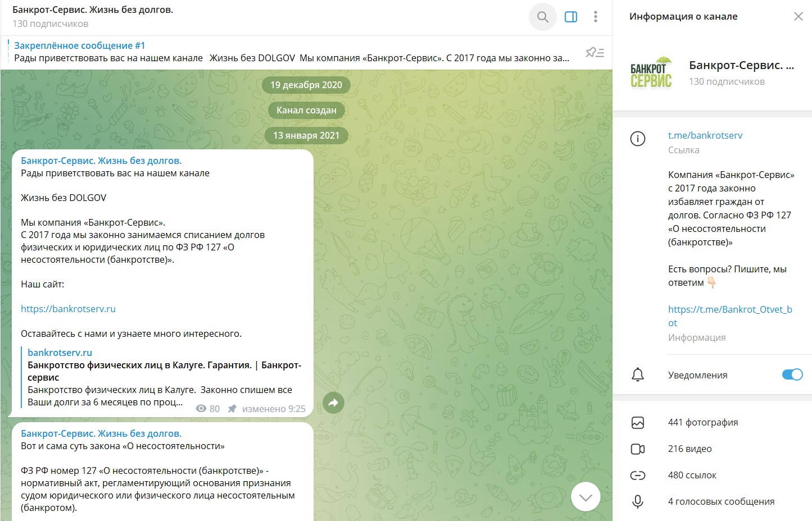Open 4 голосовых сообщения list
The height and width of the screenshot is (521, 812).
click(x=721, y=501)
